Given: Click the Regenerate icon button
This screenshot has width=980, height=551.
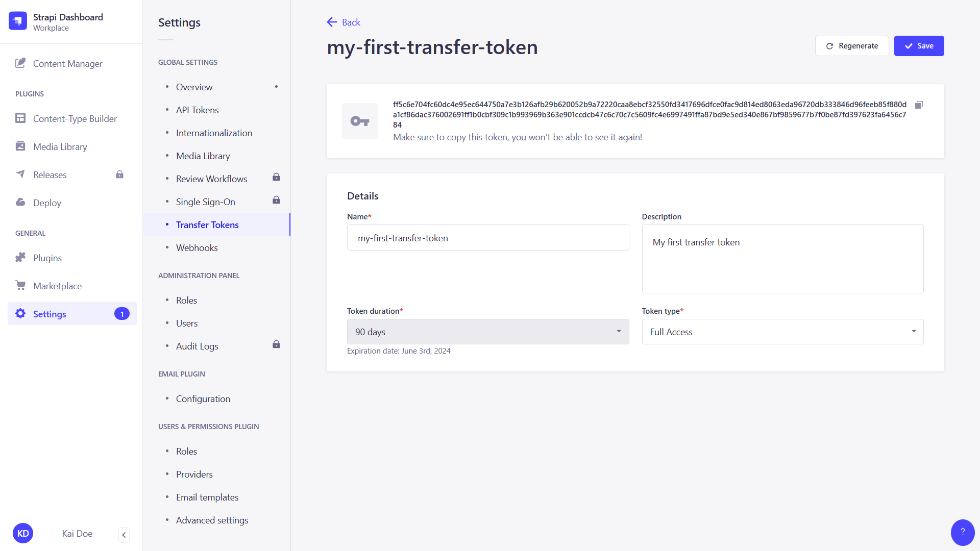Looking at the screenshot, I should [x=829, y=46].
